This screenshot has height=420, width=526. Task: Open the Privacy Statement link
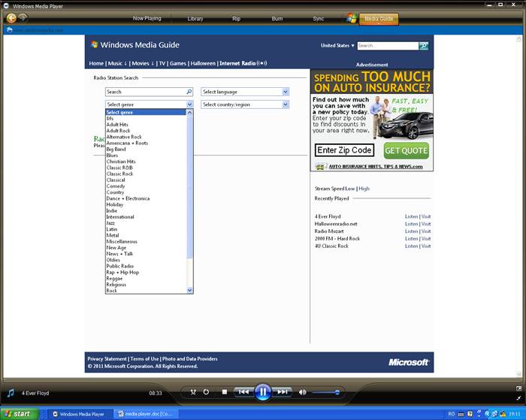(x=107, y=359)
